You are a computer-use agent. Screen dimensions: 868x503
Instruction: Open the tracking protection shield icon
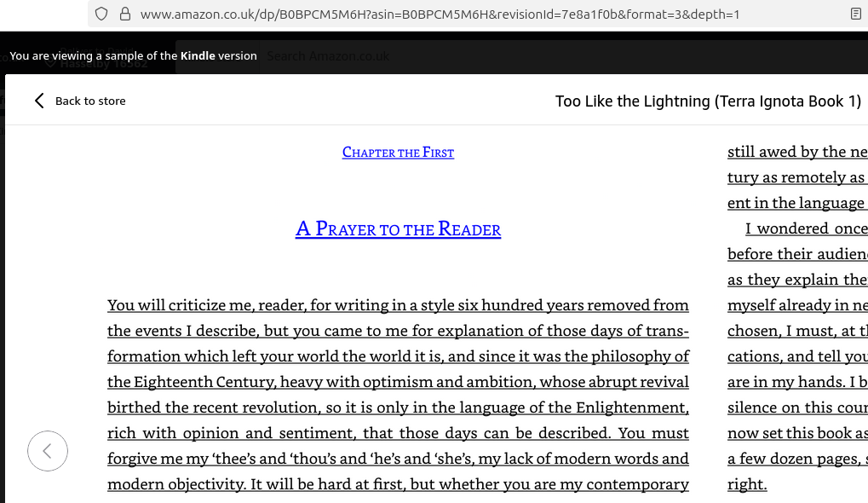tap(101, 14)
